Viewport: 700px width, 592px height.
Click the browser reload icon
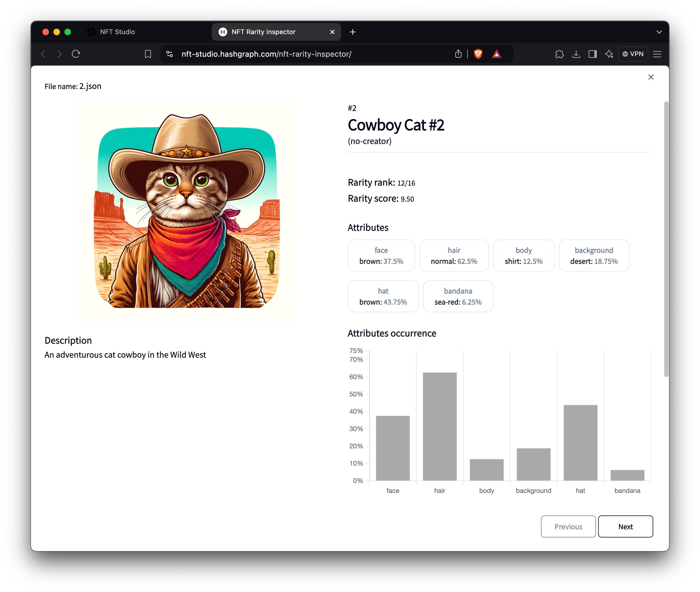click(x=76, y=54)
